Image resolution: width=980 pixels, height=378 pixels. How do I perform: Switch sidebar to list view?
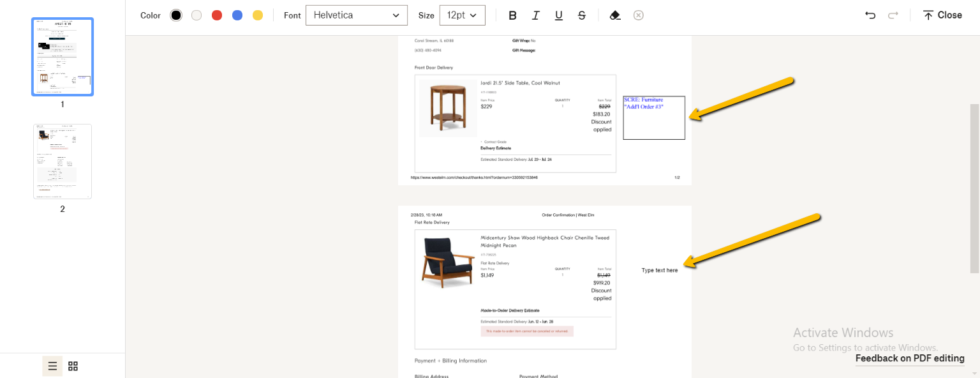[53, 366]
